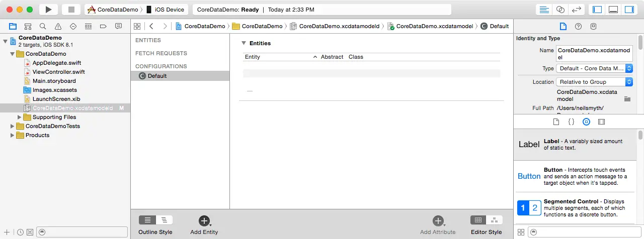Switch editor style to graph view
This screenshot has height=239, width=644.
point(494,220)
